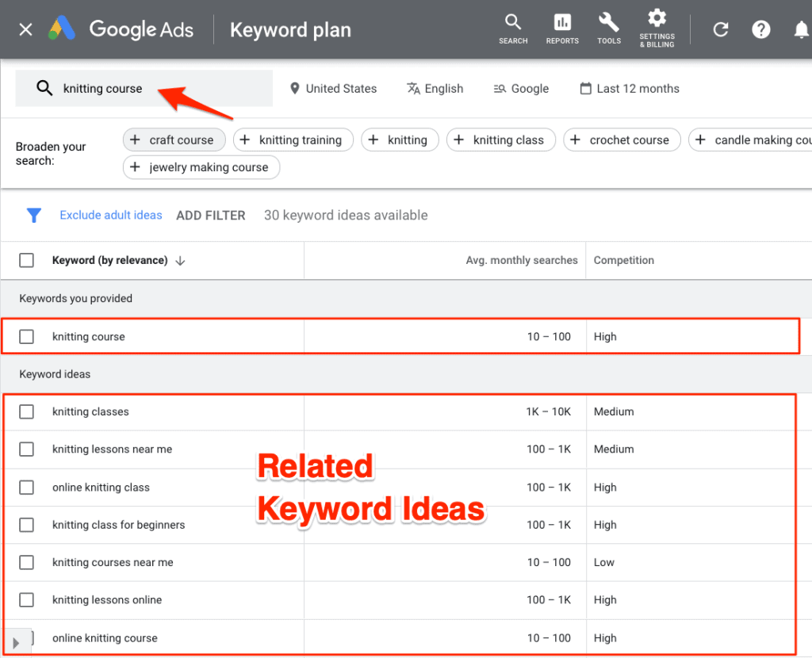Viewport: 812px width, 658px height.
Task: Sort by Avg. monthly searches column
Action: click(x=521, y=260)
